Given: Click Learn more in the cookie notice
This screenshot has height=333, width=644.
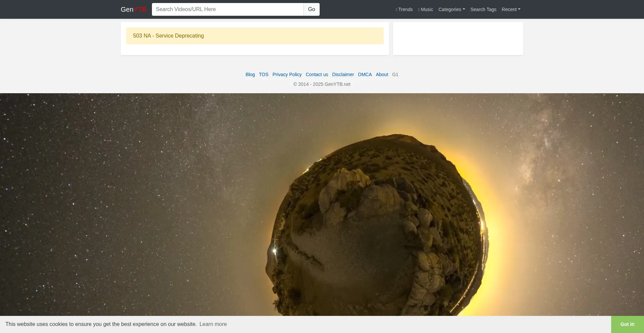Looking at the screenshot, I should tap(213, 324).
